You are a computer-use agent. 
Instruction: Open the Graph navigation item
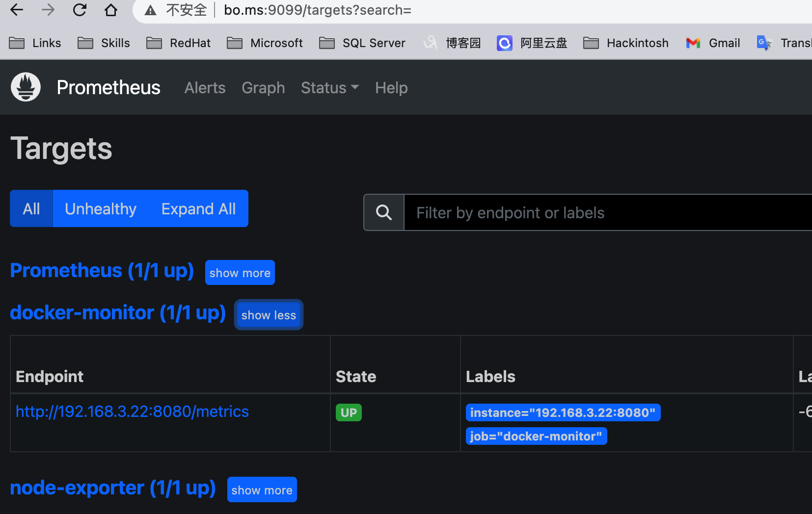[x=263, y=88]
